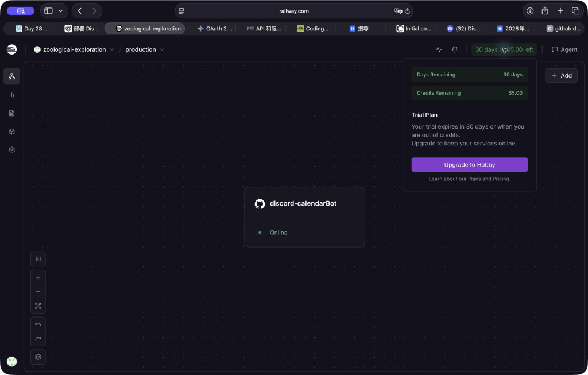Open the Observability bar chart sidebar icon

click(x=11, y=95)
